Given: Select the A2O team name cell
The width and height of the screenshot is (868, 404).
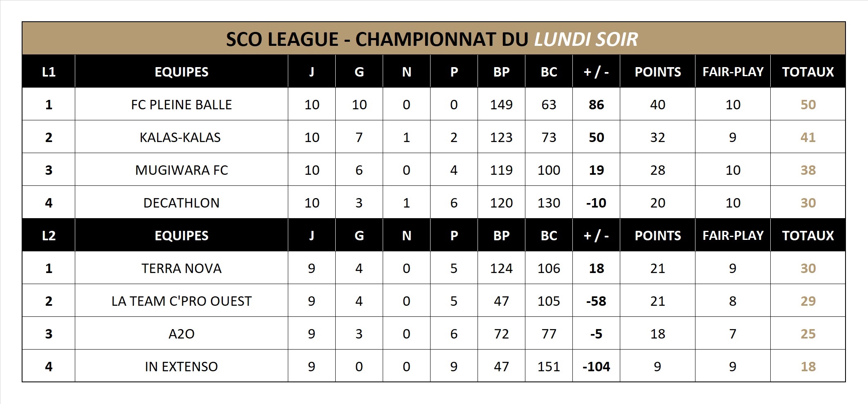Looking at the screenshot, I should pyautogui.click(x=181, y=334).
